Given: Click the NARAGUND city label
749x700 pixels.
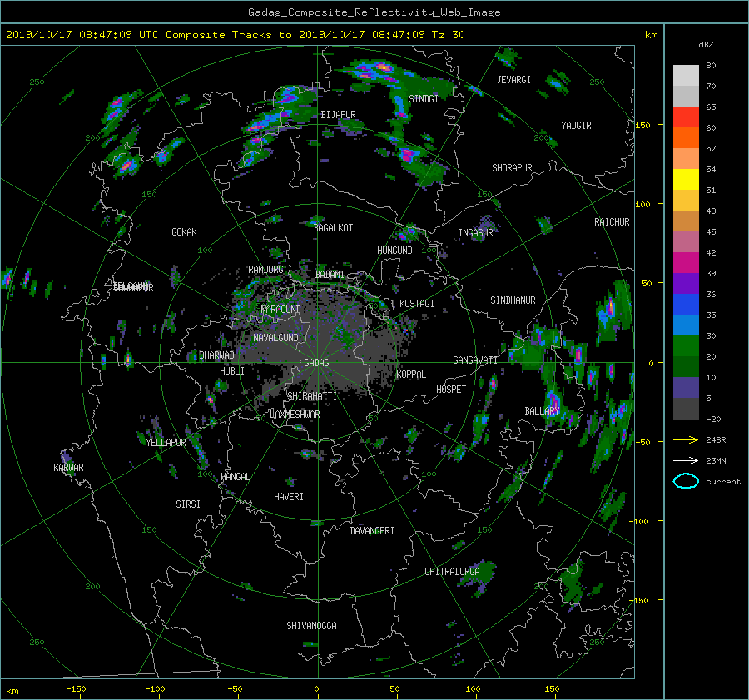Looking at the screenshot, I should [281, 310].
